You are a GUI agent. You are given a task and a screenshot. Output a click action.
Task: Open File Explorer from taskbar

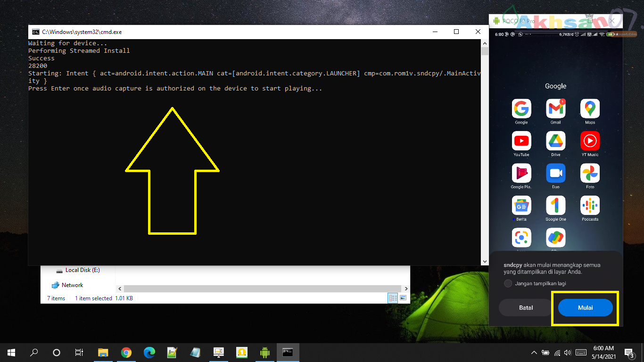click(x=103, y=353)
